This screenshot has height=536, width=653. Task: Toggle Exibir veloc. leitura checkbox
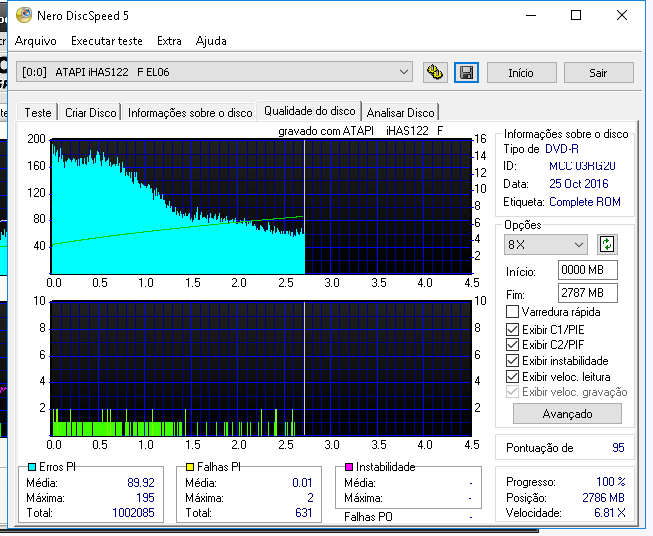tap(512, 376)
